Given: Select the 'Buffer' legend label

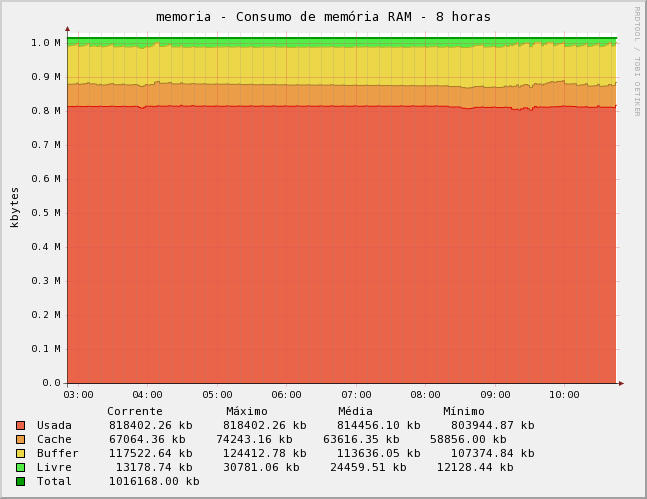Looking at the screenshot, I should pyautogui.click(x=58, y=454).
